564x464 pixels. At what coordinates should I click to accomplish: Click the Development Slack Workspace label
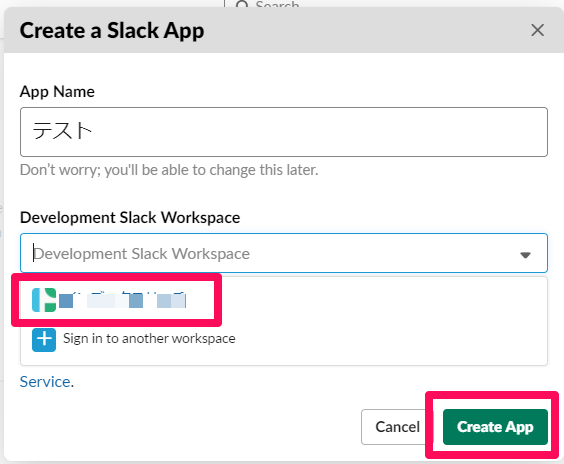pyautogui.click(x=130, y=217)
